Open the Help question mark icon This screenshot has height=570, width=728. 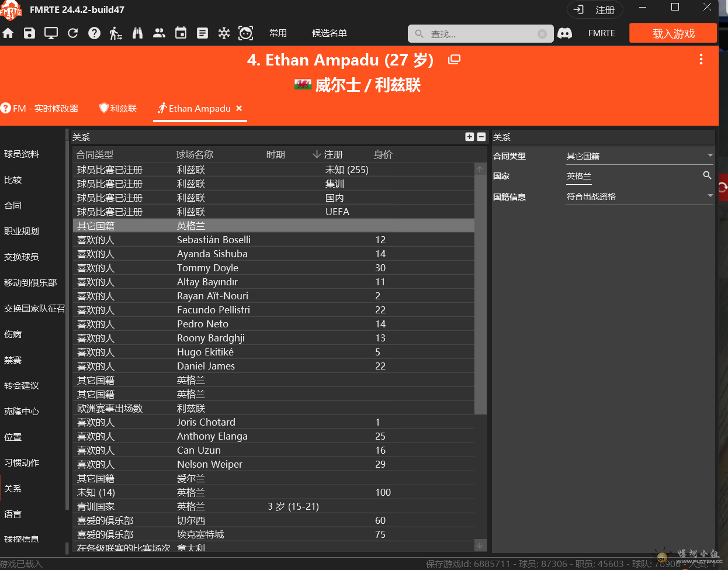pos(94,33)
